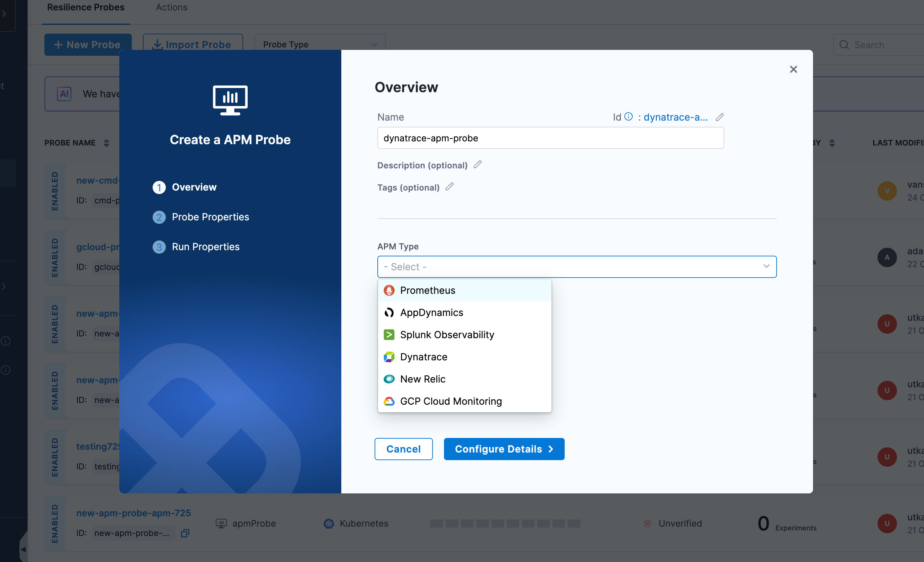
Task: Switch to the Actions tab
Action: point(171,7)
